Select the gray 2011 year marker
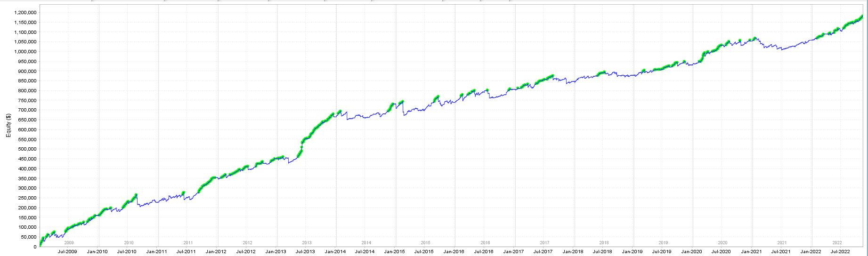868x256 pixels. (x=188, y=243)
